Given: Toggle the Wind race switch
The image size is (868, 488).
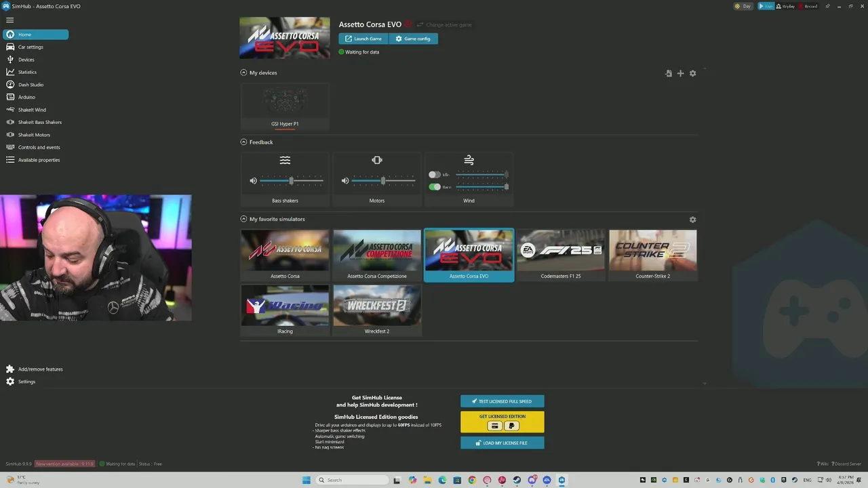Looking at the screenshot, I should tap(435, 187).
